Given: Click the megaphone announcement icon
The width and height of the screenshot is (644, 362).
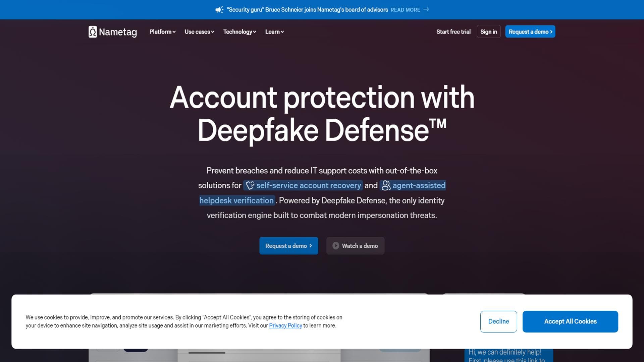Looking at the screenshot, I should [219, 10].
